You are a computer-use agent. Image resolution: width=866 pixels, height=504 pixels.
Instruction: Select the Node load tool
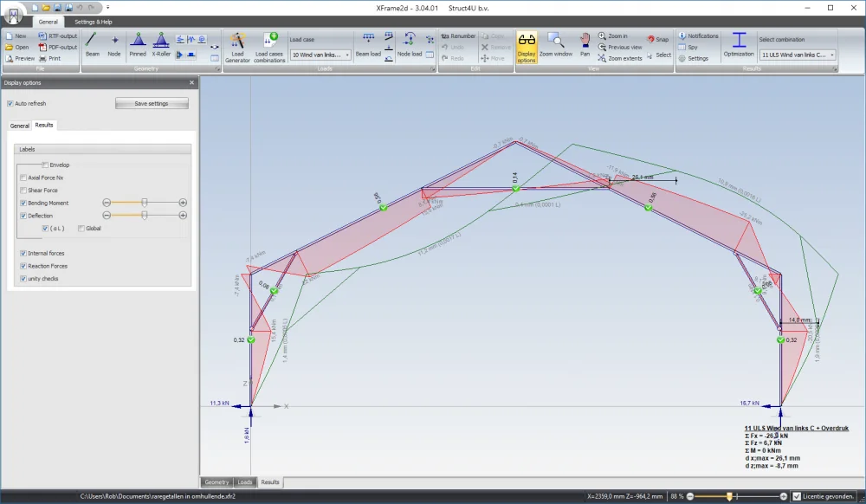(x=410, y=45)
